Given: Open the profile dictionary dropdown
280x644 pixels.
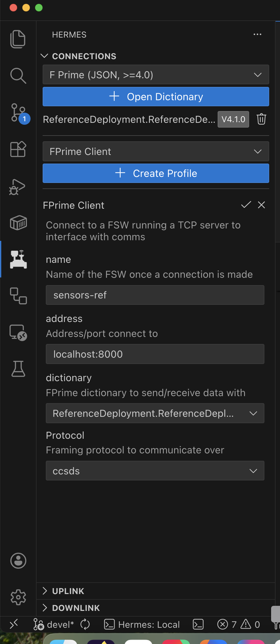Looking at the screenshot, I should tap(155, 413).
